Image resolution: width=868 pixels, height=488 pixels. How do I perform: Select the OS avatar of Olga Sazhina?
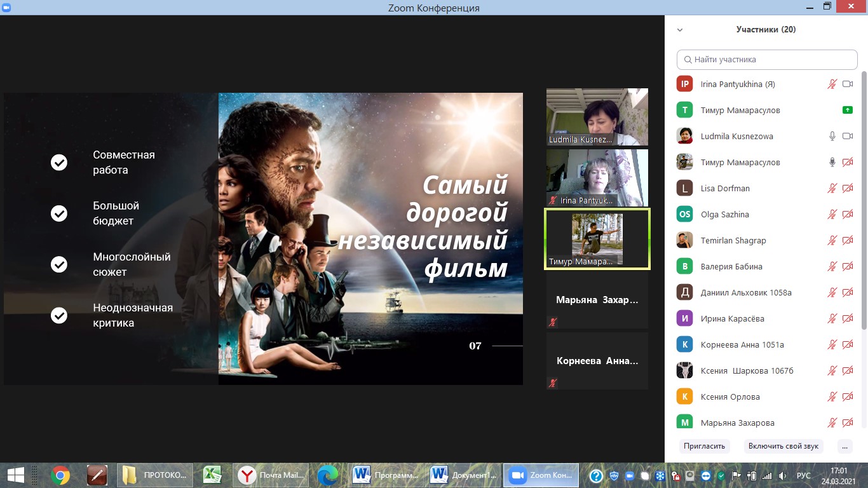point(684,214)
